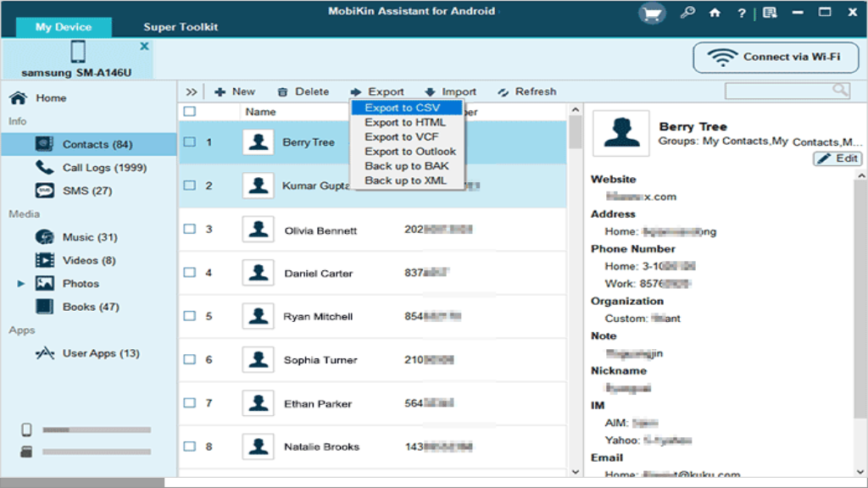Click the phone storage usage bar

(97, 430)
